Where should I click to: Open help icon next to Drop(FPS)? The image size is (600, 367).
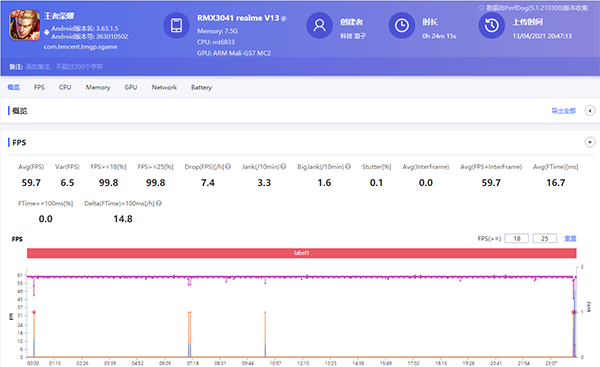(x=228, y=166)
